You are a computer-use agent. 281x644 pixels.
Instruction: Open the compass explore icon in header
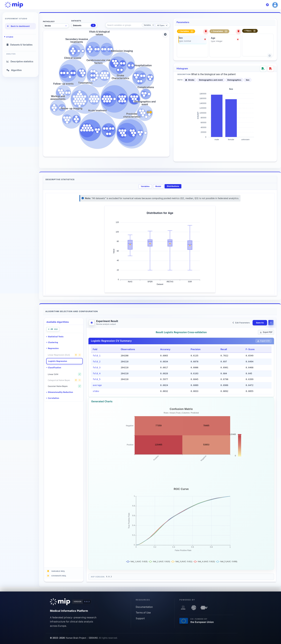(267, 5)
